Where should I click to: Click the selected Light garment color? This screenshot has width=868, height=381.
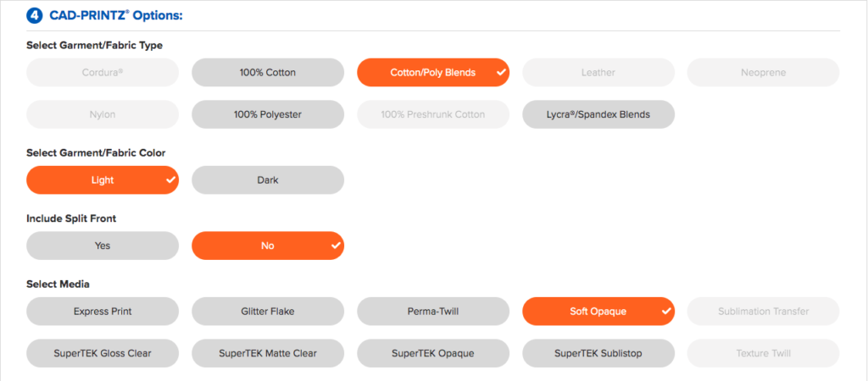coord(103,180)
